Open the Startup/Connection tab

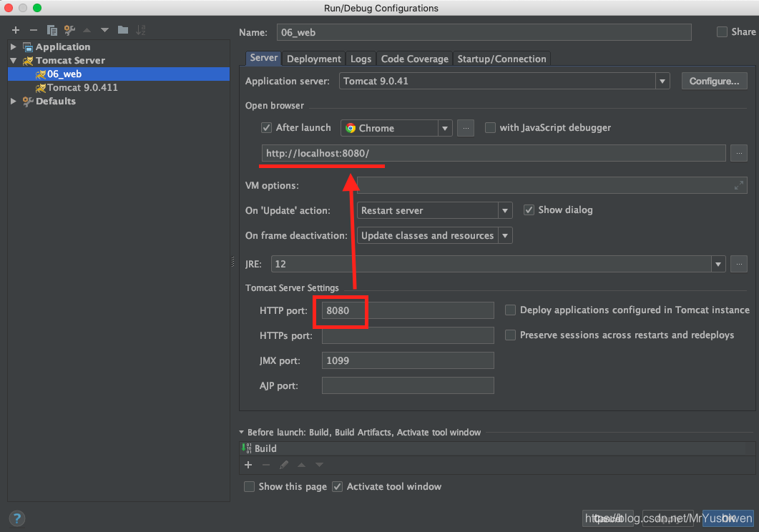click(x=501, y=59)
